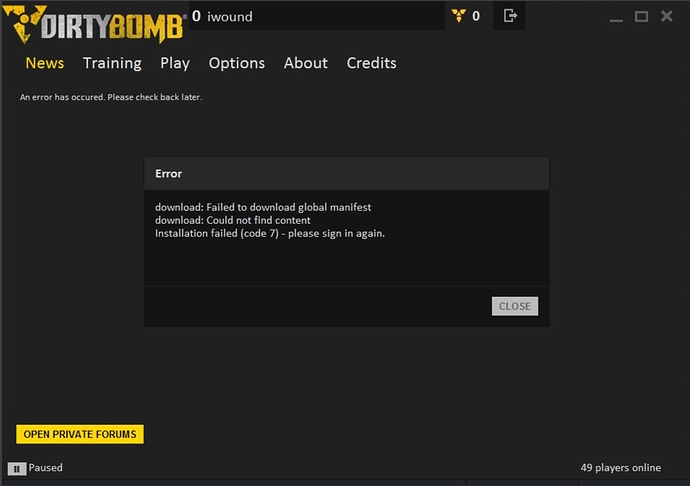
Task: Click the sign out icon
Action: pyautogui.click(x=510, y=15)
